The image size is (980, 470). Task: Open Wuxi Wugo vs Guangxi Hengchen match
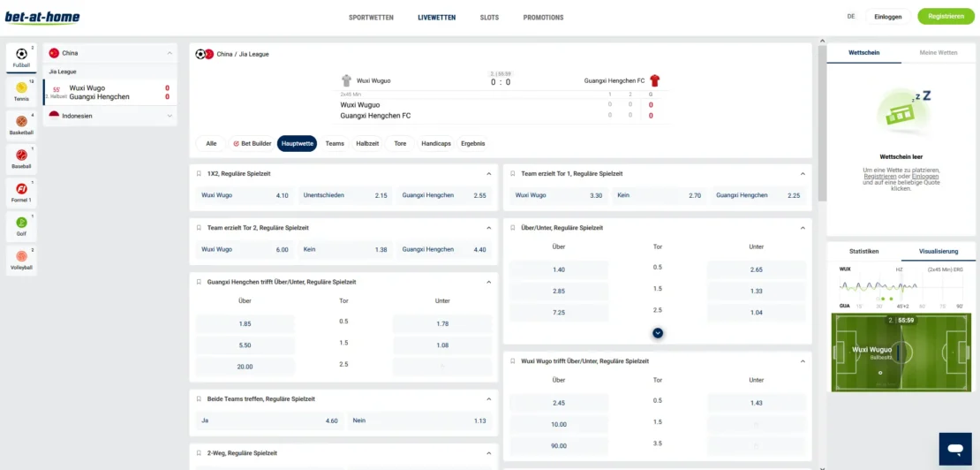(110, 93)
